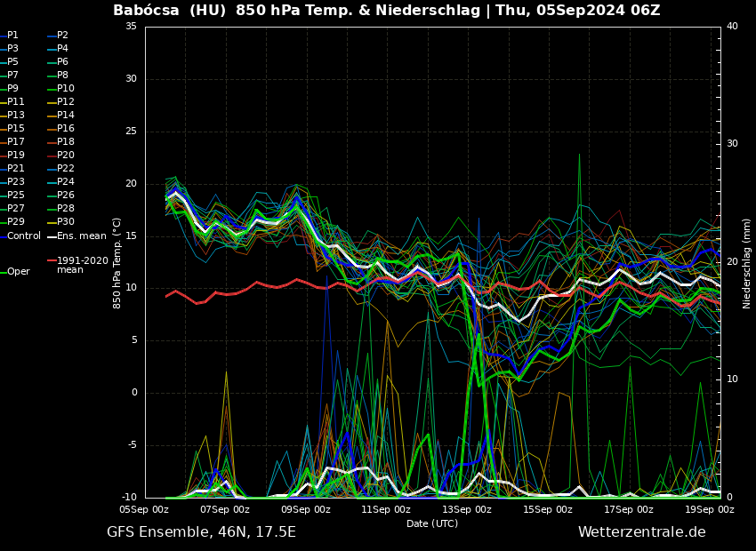Click the green Oper legend entry
Screen dimensions: 756x551
pos(18,272)
